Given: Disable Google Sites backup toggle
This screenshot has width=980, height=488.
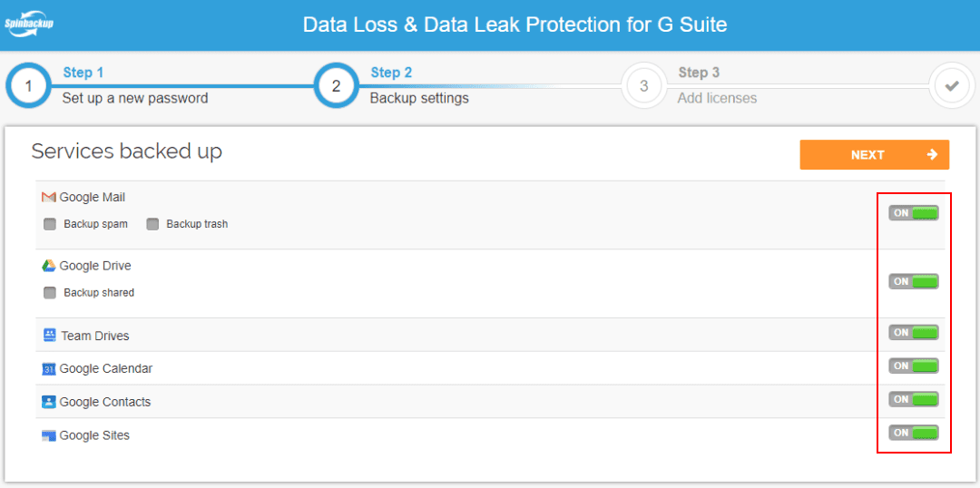Looking at the screenshot, I should click(914, 433).
